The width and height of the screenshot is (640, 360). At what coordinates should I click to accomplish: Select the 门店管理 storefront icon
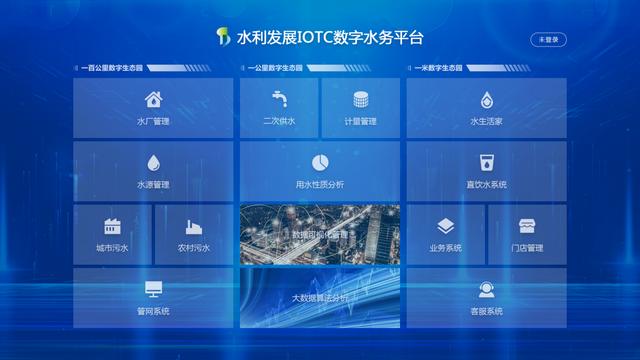click(x=527, y=226)
